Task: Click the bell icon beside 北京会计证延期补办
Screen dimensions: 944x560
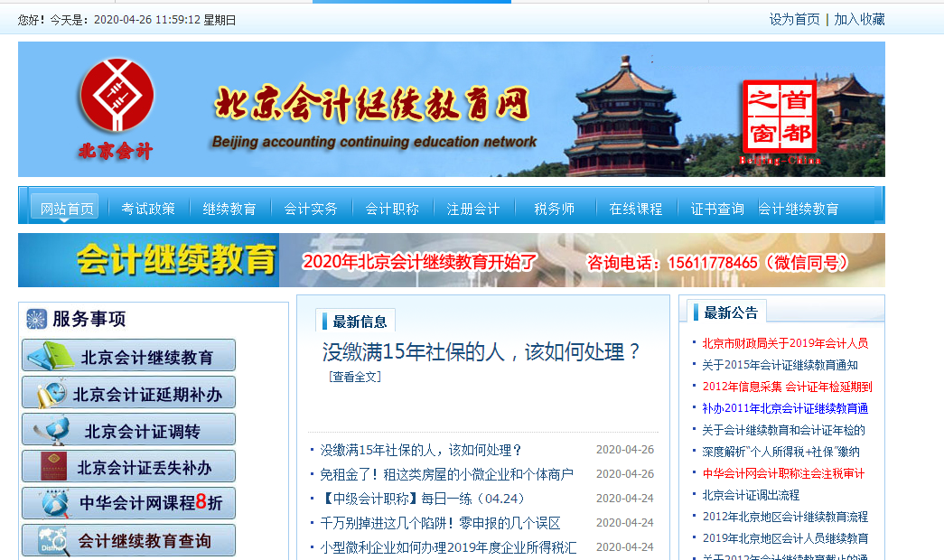Action: [x=50, y=394]
